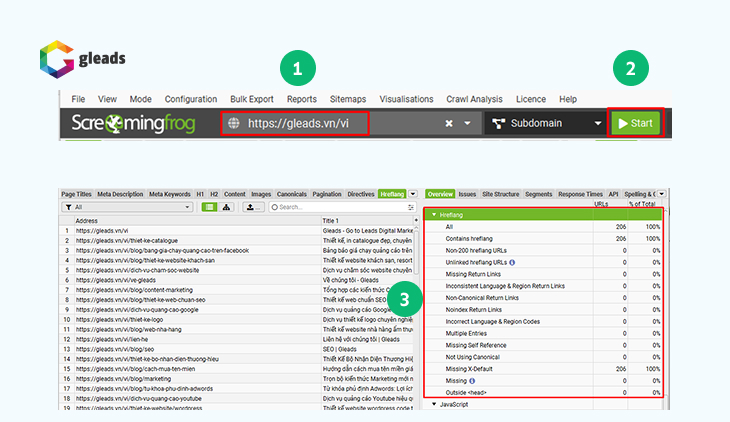
Task: Click the Export upload icon button
Action: (253, 207)
